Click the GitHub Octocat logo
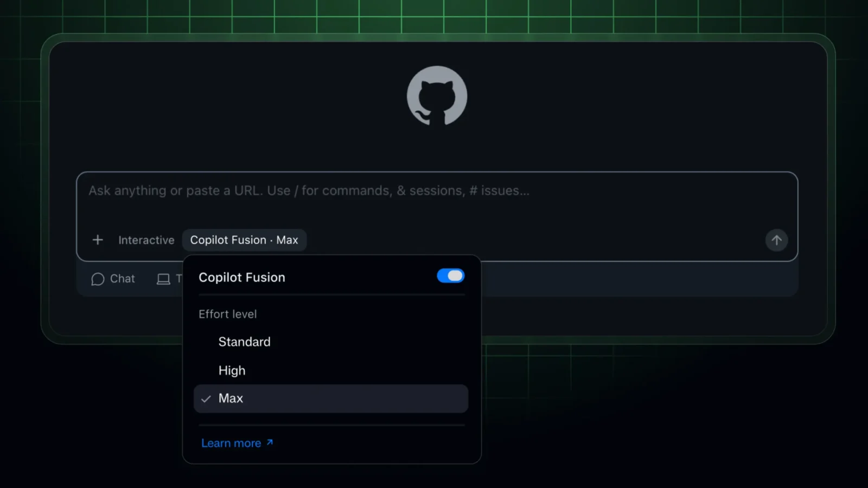This screenshot has width=868, height=488. tap(437, 96)
